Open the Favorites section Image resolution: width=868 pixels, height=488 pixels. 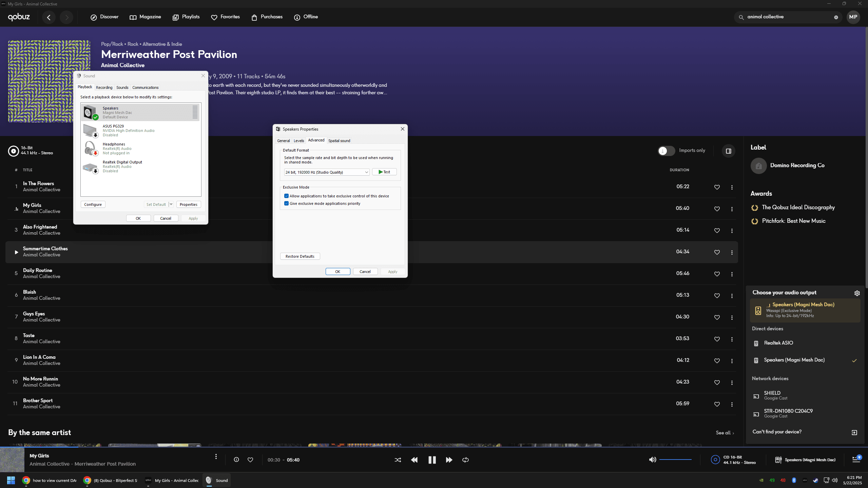coord(225,17)
